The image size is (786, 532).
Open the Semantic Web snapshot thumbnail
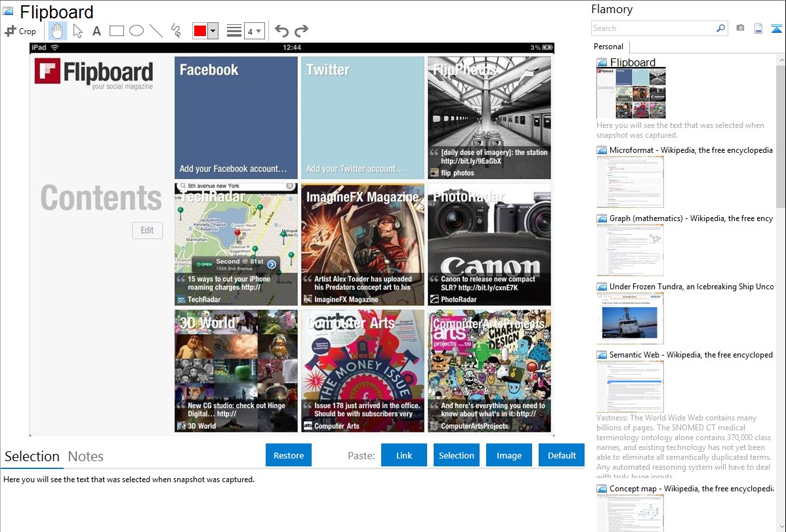click(x=630, y=386)
